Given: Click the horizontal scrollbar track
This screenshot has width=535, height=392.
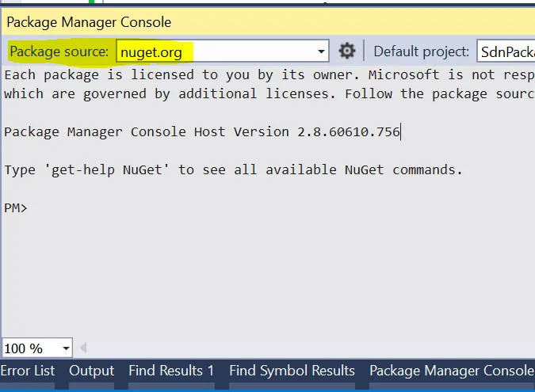Looking at the screenshot, I should pyautogui.click(x=309, y=348).
